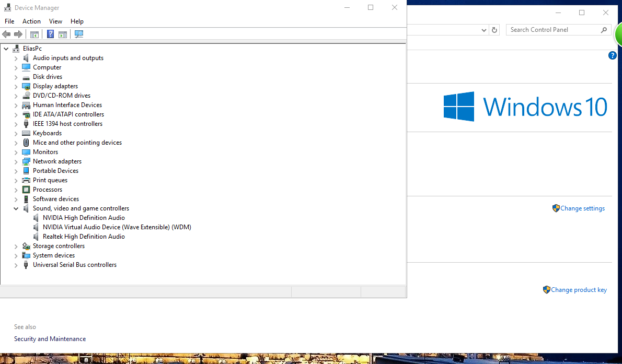Click the Portable Devices category icon
Image resolution: width=622 pixels, height=364 pixels.
coord(26,171)
